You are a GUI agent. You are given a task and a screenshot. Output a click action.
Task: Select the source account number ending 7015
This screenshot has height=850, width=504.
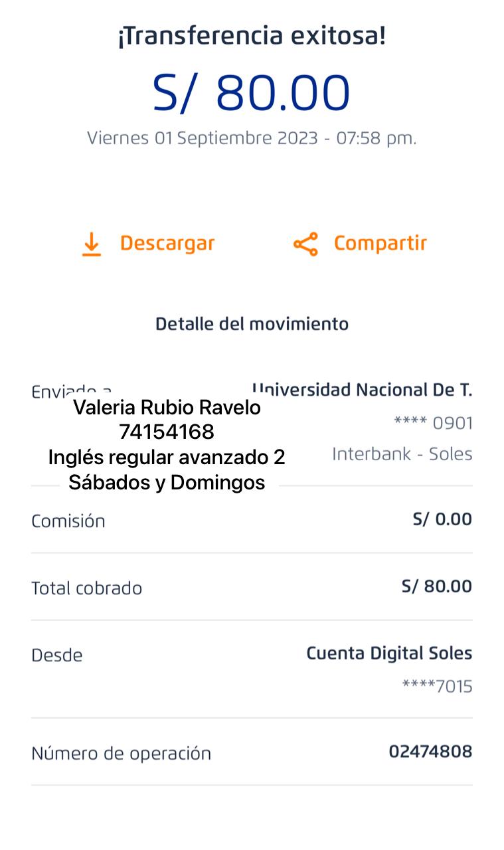point(437,686)
